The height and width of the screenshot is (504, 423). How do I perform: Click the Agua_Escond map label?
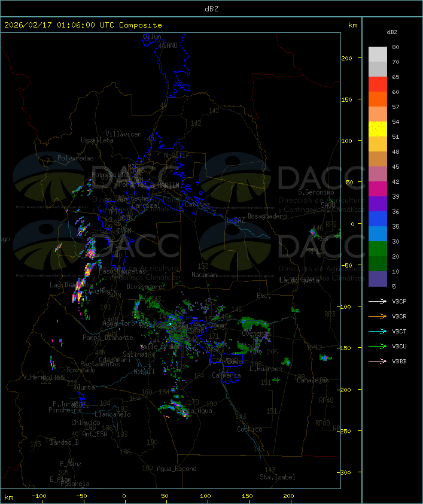tap(176, 469)
